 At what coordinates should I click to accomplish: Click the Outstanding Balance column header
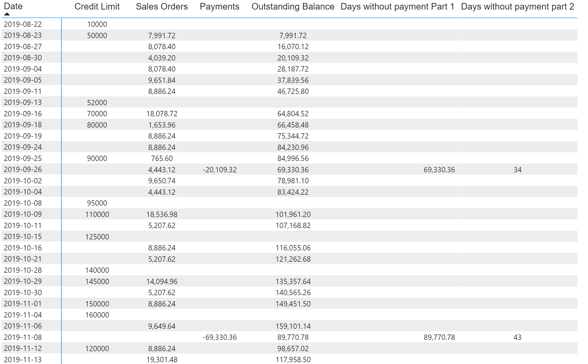tap(293, 7)
